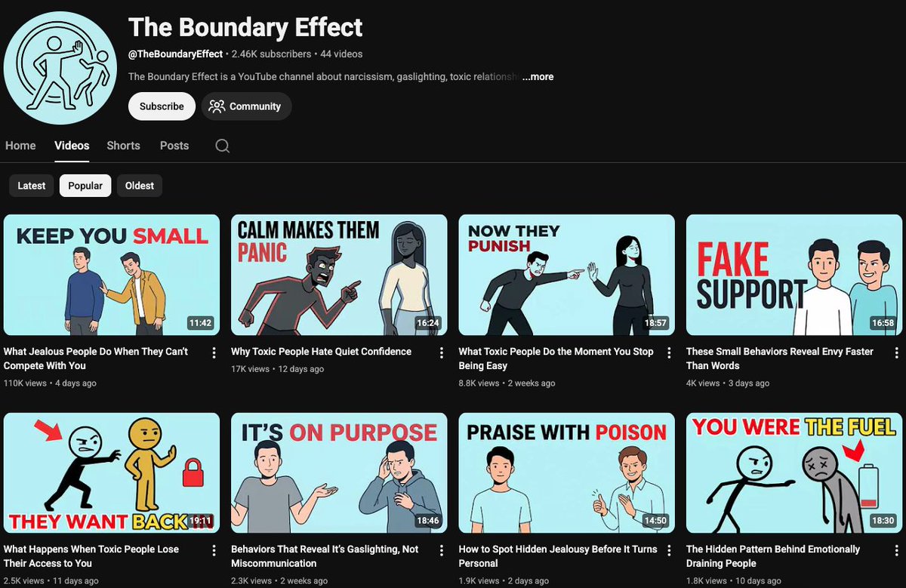906x588 pixels.
Task: Open 'Behaviors That Reveal It's Gaslighting' title
Action: point(325,556)
